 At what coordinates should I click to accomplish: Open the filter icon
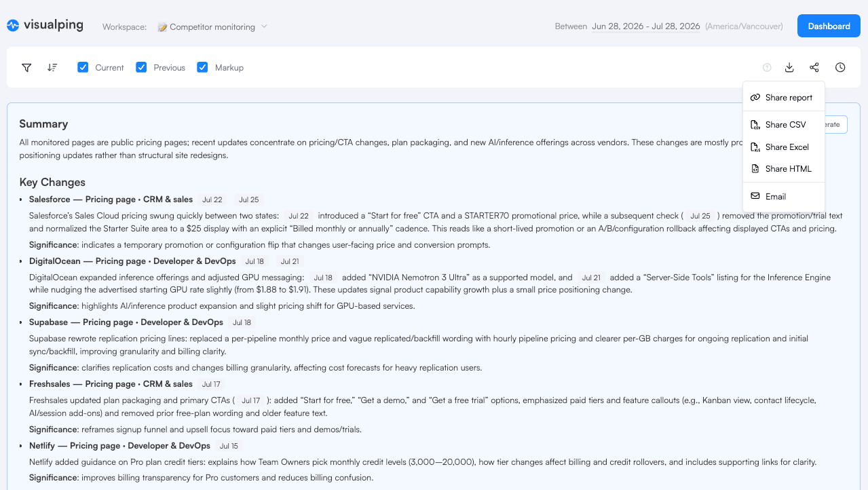point(26,67)
